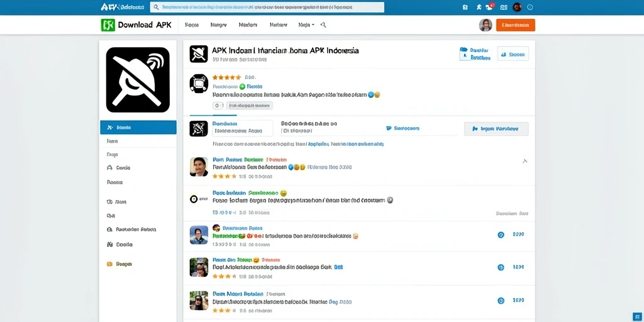Click the magnifier icon in the navigation menu
This screenshot has width=644, height=322.
point(323,25)
